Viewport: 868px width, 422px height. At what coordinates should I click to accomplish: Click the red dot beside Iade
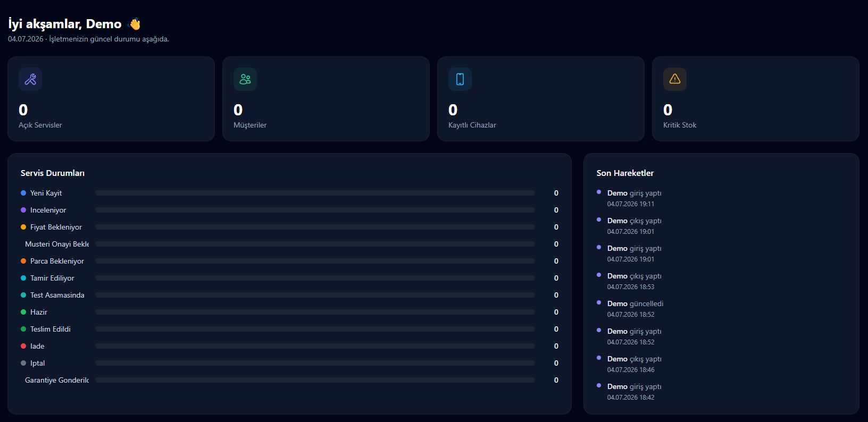pos(23,346)
